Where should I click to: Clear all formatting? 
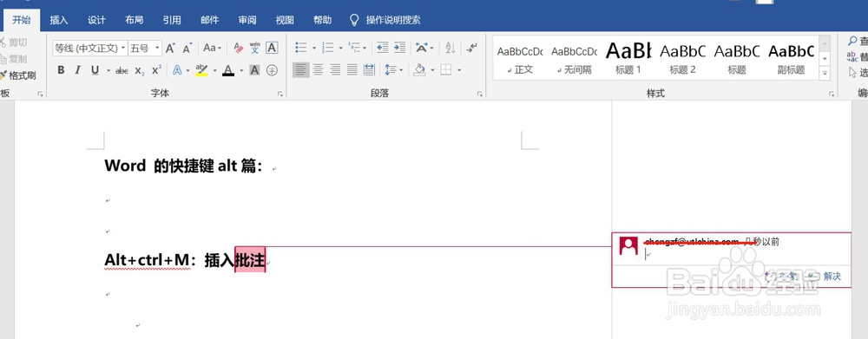coord(238,48)
